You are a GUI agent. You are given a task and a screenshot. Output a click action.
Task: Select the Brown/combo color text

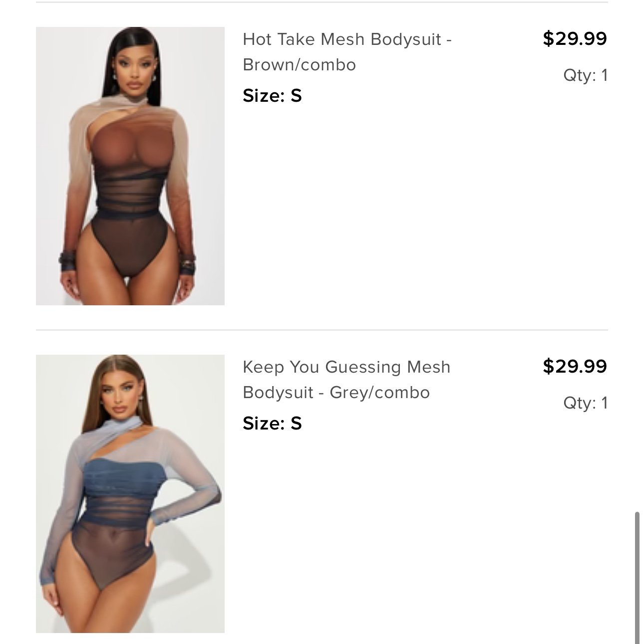[x=299, y=65]
